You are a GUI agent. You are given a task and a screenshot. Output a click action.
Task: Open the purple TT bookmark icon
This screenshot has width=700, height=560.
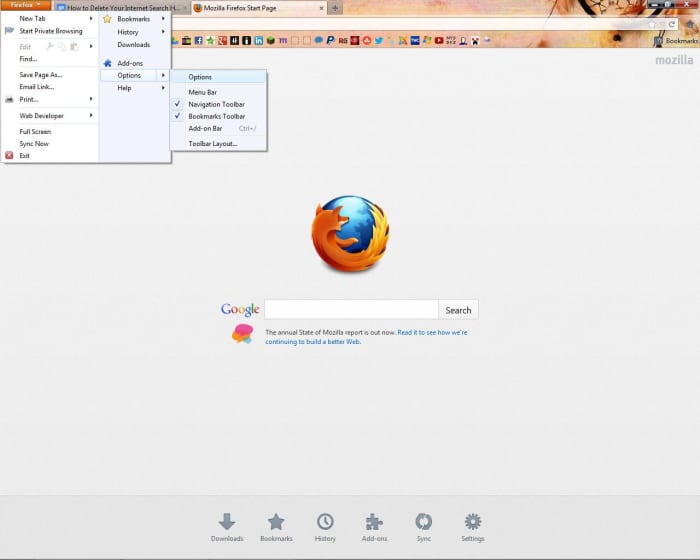pos(283,41)
